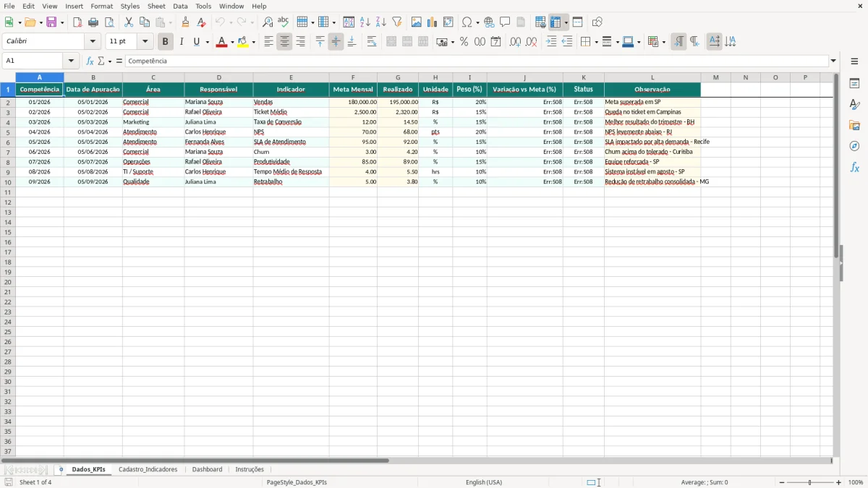Insert hyperlink icon
Screen dimensions: 868x488
(x=489, y=22)
